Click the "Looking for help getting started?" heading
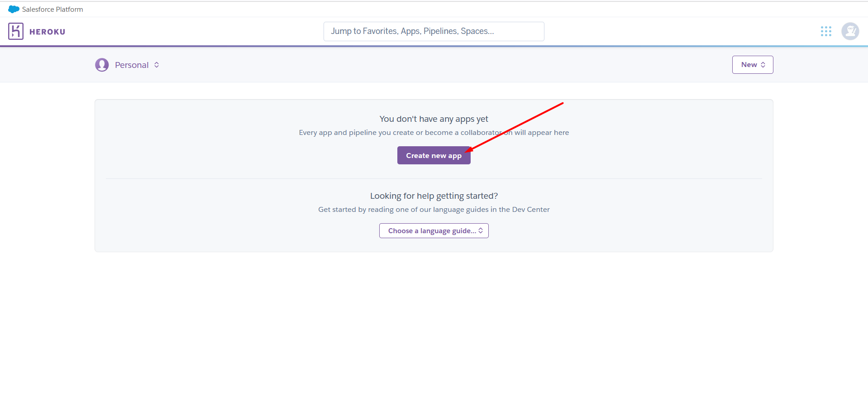868x393 pixels. 434,196
